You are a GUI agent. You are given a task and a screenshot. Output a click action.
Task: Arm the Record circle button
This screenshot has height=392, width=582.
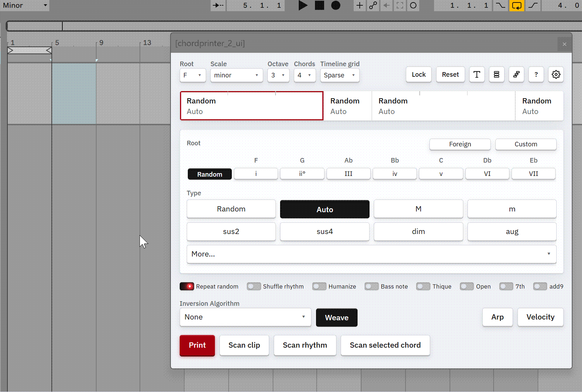click(336, 5)
